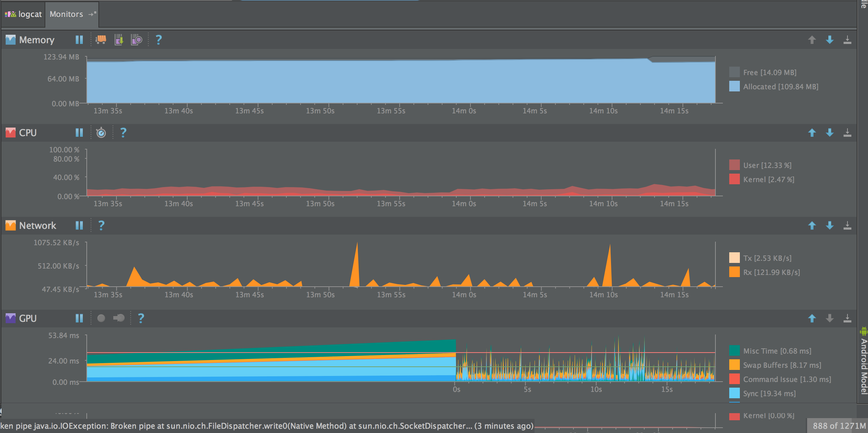Pause the GPU monitor

tap(79, 318)
